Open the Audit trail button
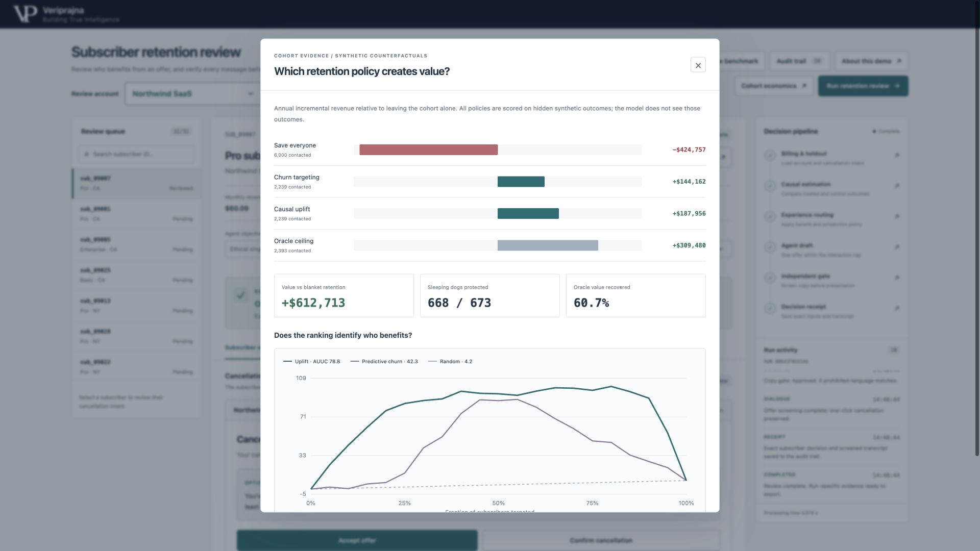The height and width of the screenshot is (551, 980). tap(799, 61)
